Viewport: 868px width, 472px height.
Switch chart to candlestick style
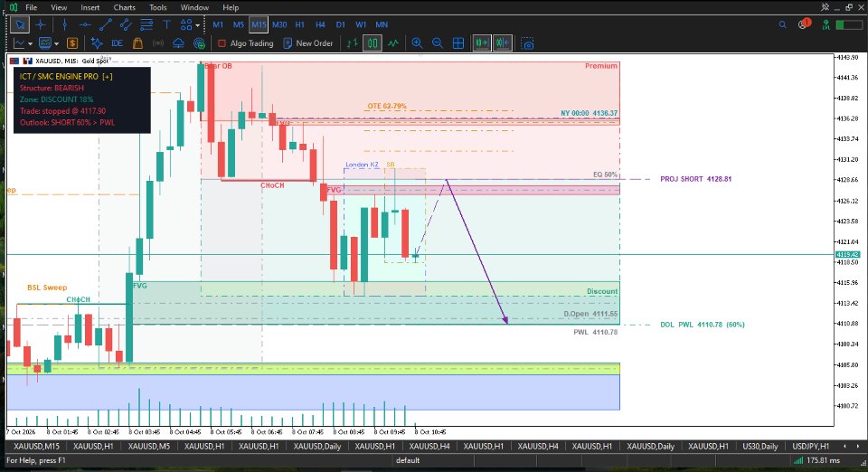(373, 43)
